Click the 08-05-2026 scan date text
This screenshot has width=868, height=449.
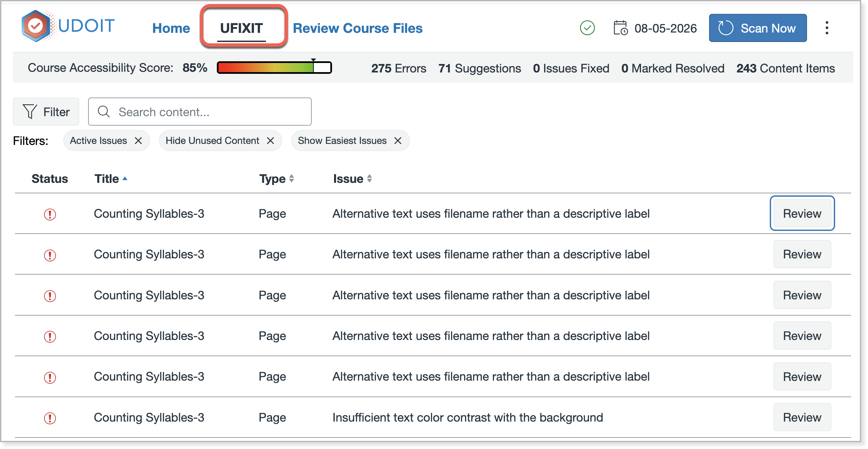coord(666,28)
